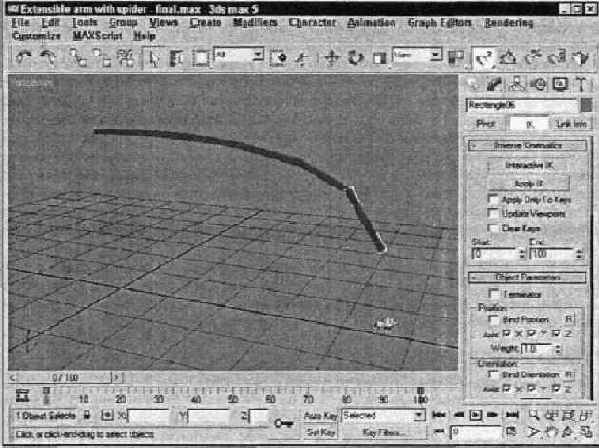Viewport: 599px width, 448px height.
Task: Open the Modify command panel tab
Action: click(x=494, y=84)
